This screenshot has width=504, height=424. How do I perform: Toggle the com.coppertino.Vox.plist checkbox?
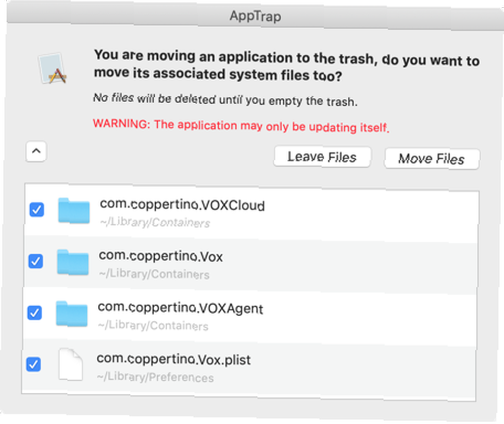pos(33,364)
